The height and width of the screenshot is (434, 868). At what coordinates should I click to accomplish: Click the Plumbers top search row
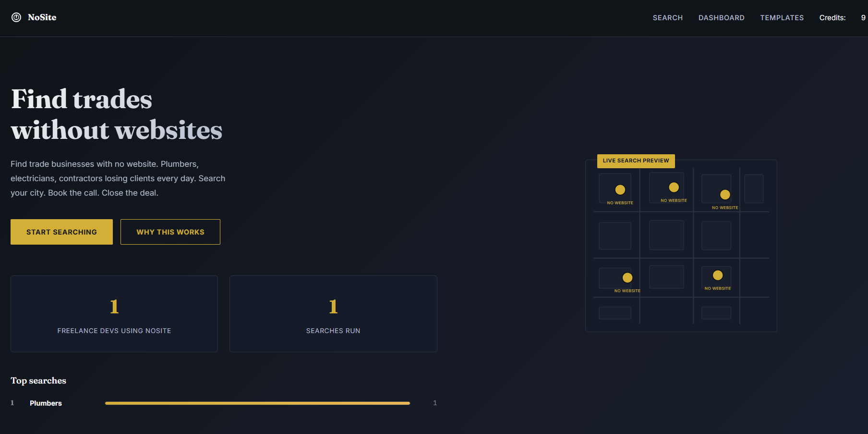(x=224, y=403)
